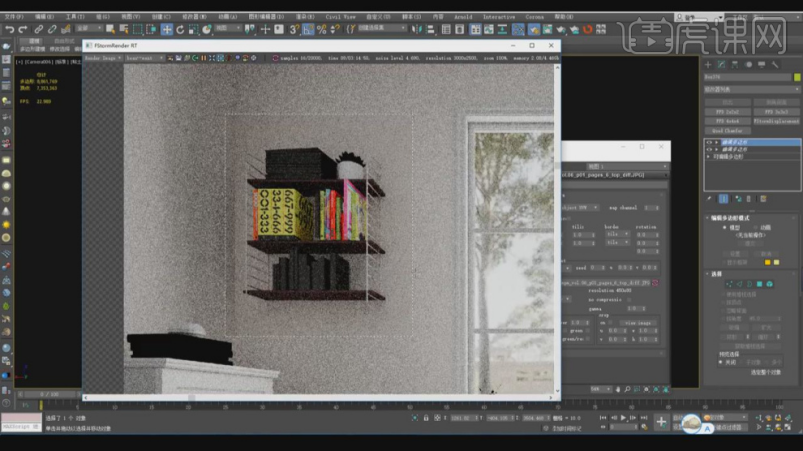Image resolution: width=803 pixels, height=451 pixels.
Task: Toggle Percent Snap button
Action: [322, 29]
